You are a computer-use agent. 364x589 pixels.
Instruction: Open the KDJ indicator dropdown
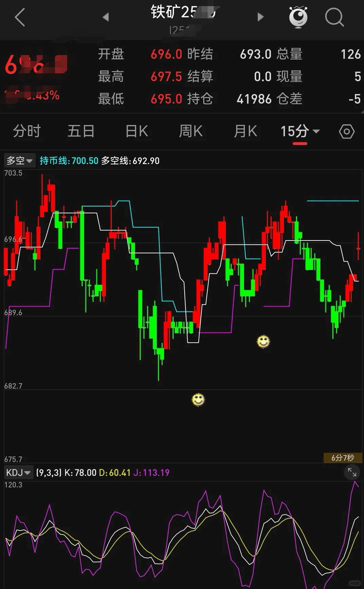[x=19, y=472]
